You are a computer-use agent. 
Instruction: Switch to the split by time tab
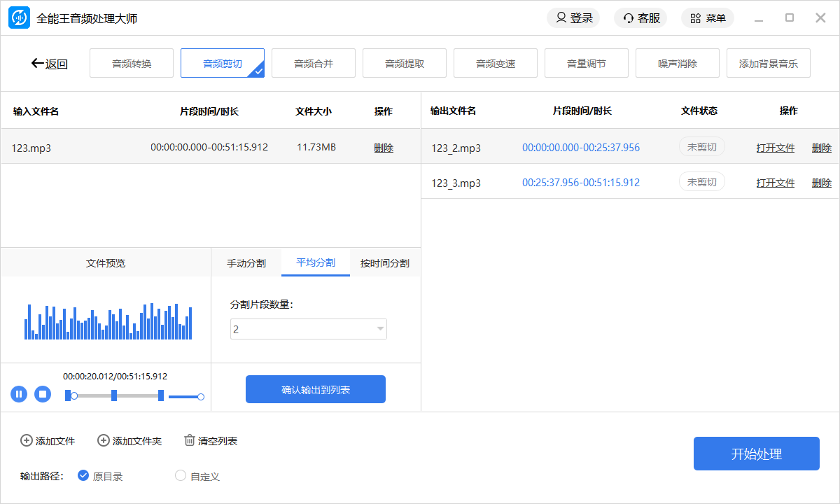point(384,263)
